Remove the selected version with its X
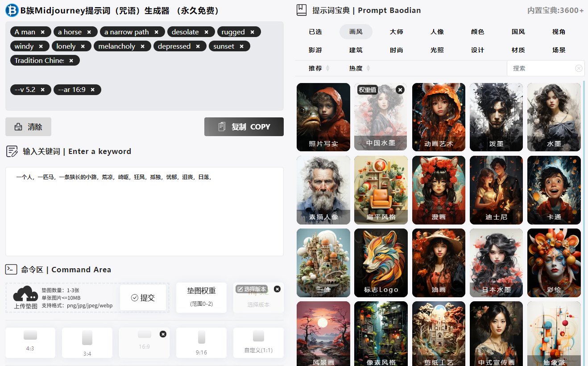The image size is (588, 366). click(x=277, y=289)
